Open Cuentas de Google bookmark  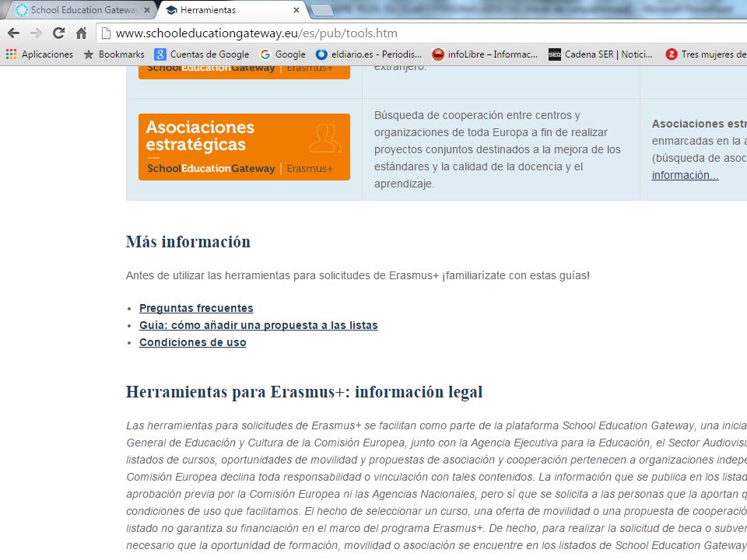coord(202,54)
